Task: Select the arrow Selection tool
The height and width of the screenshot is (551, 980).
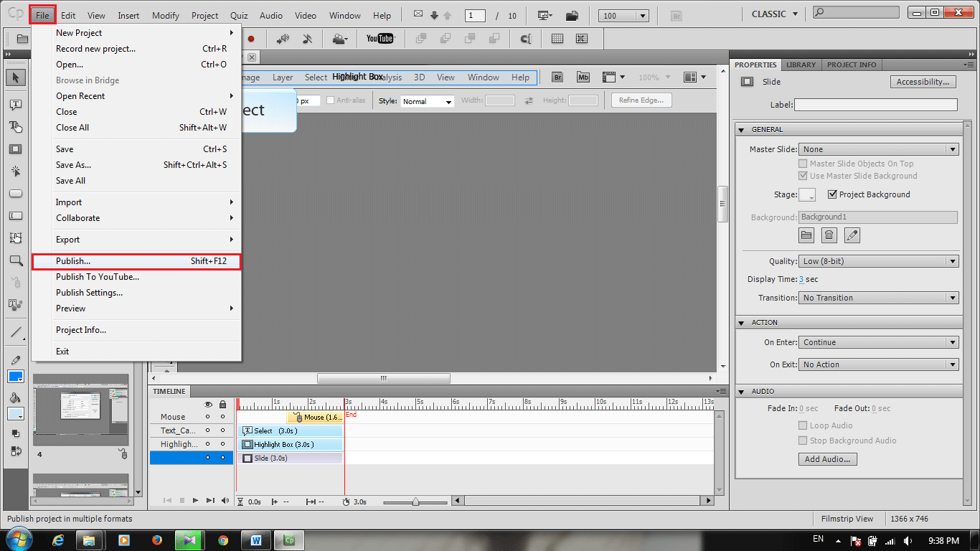Action: pyautogui.click(x=16, y=77)
